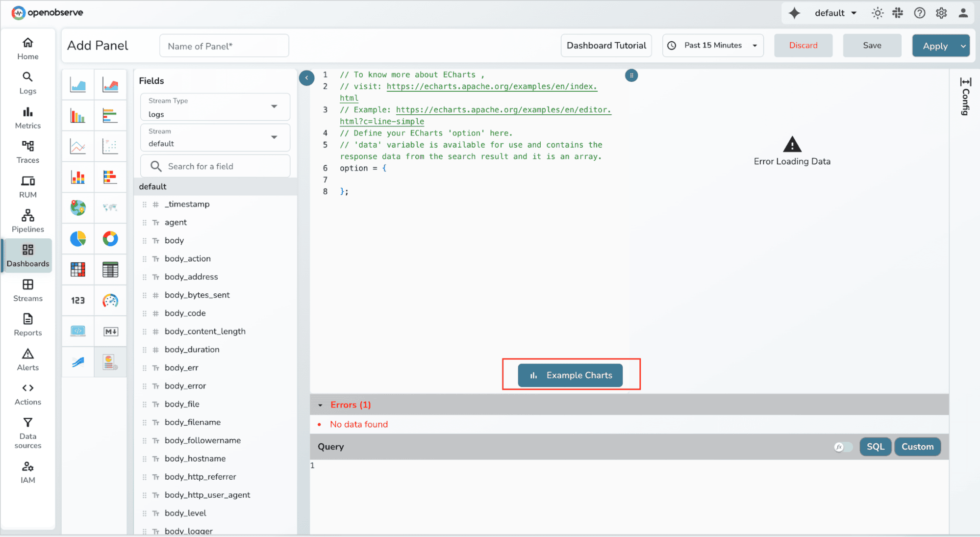Open the Past 15 Minutes time picker
Viewport: 980px width, 537px height.
713,46
